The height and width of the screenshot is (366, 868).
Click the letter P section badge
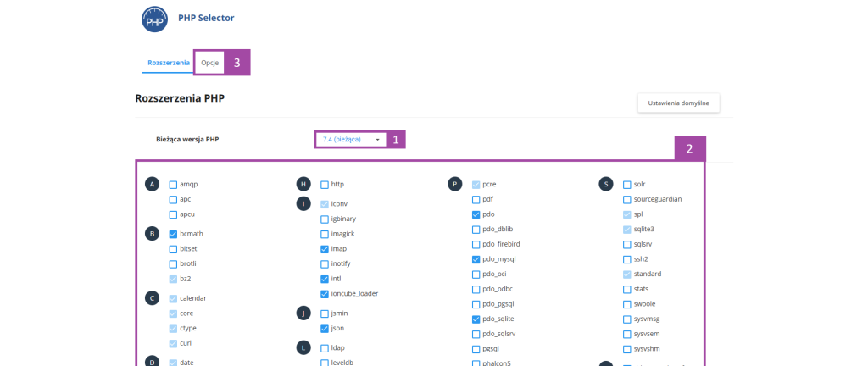pyautogui.click(x=455, y=184)
